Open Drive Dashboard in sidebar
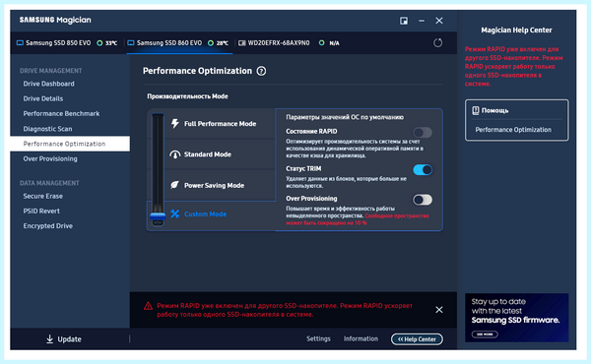The height and width of the screenshot is (364, 591). (48, 84)
